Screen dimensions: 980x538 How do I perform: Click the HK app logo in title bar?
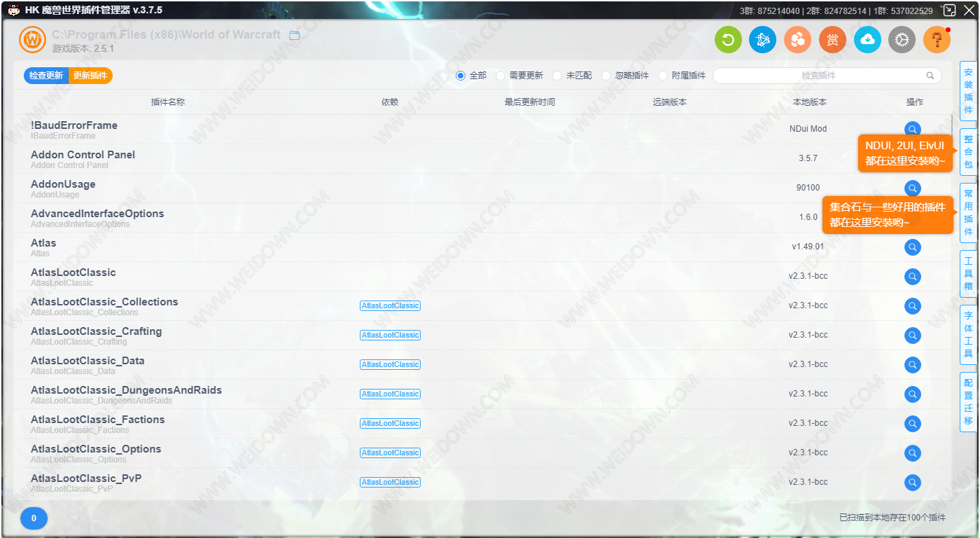click(13, 11)
